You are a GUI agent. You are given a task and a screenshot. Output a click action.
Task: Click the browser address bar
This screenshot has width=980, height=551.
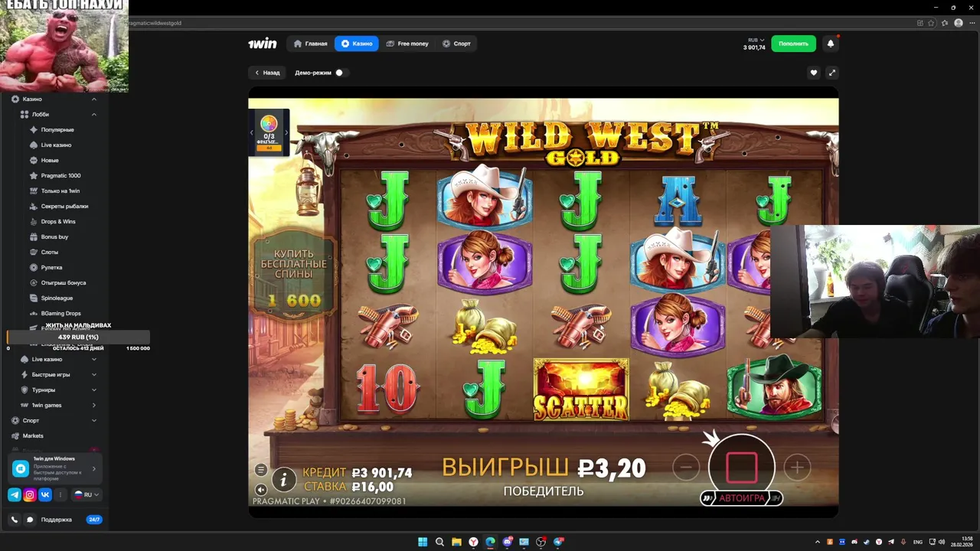521,23
